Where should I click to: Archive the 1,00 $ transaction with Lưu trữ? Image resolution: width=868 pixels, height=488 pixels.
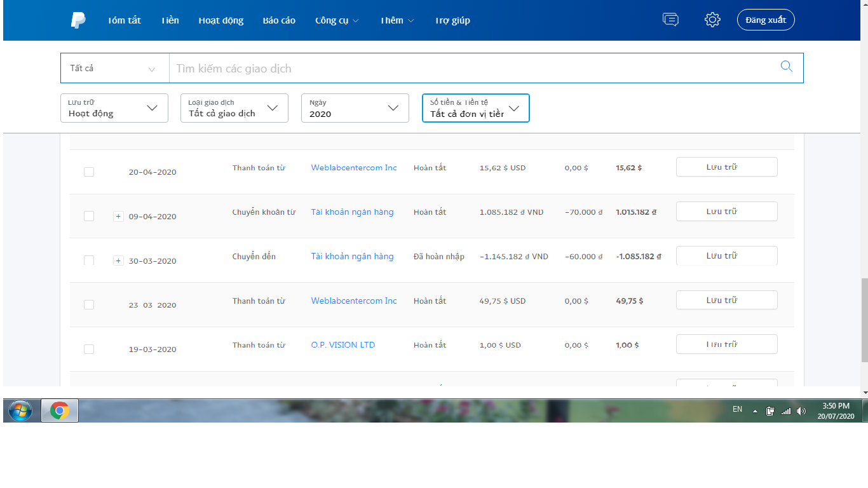click(726, 344)
